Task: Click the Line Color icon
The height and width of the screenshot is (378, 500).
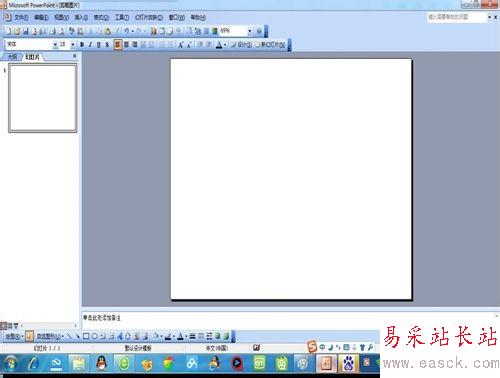Action: (x=168, y=336)
